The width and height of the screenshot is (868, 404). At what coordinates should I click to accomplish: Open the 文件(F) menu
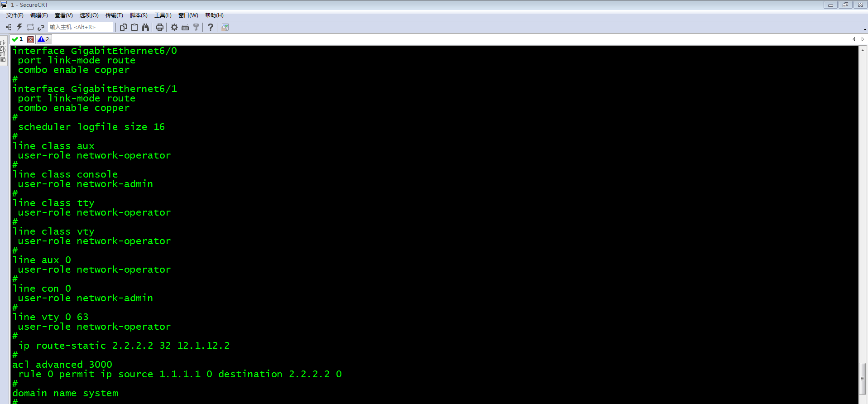click(x=15, y=15)
